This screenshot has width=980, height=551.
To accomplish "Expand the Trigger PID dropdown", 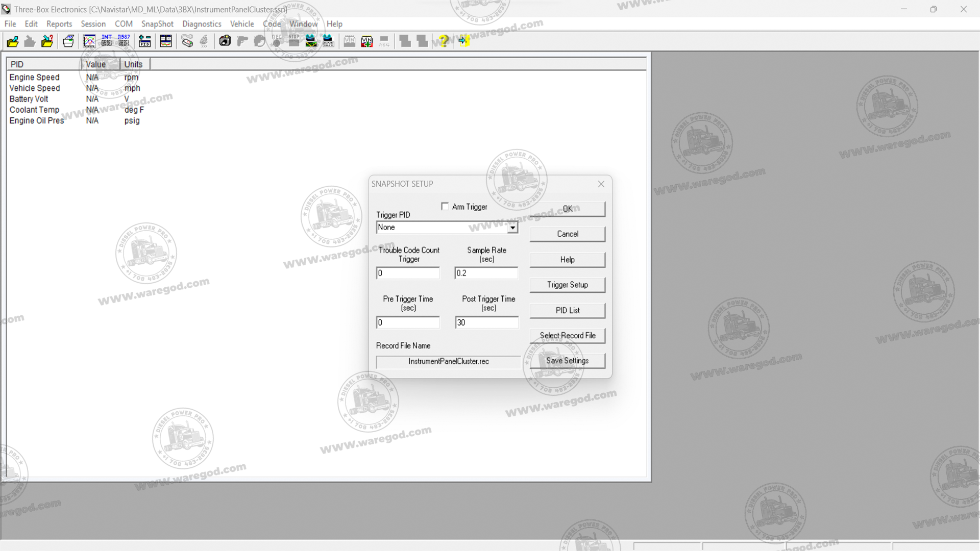I will [512, 228].
